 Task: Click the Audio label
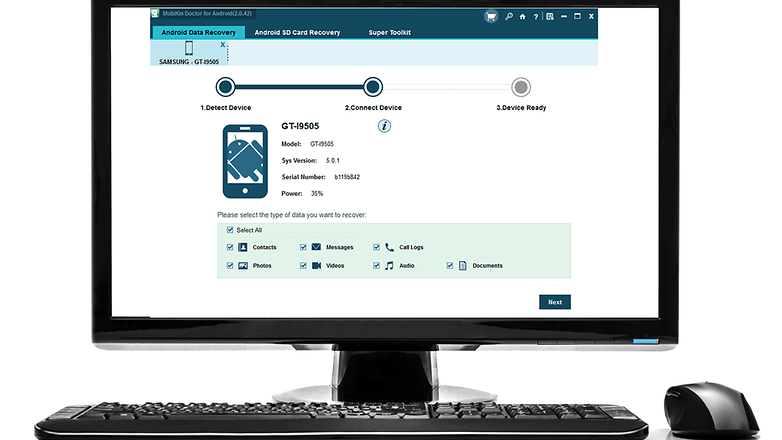(406, 266)
